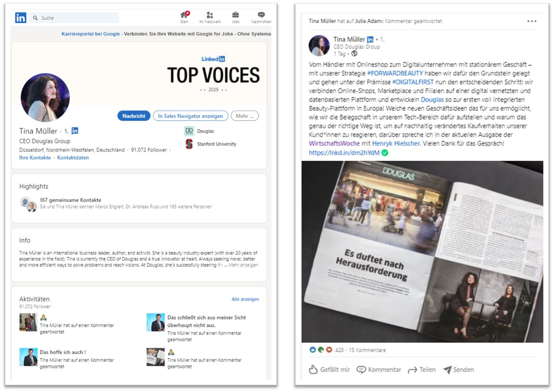Open the WirtschaftsWoche mention
Screen dimensions: 554x392
coord(334,144)
